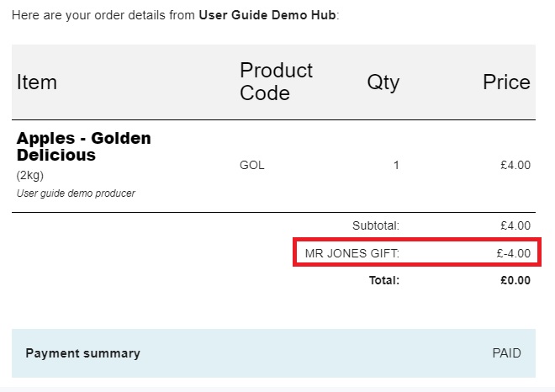The image size is (555, 392).
Task: Click the User guide demo producer text
Action: coord(76,193)
